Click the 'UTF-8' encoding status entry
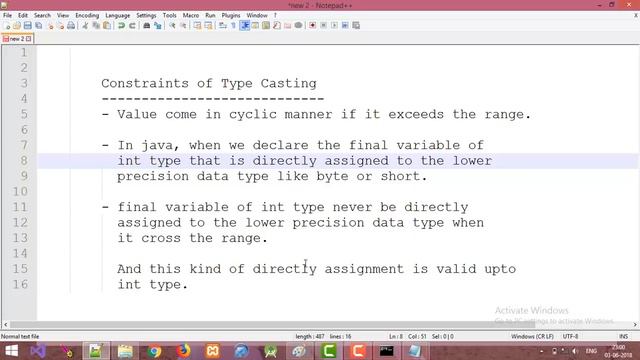Image resolution: width=640 pixels, height=360 pixels. 570,336
